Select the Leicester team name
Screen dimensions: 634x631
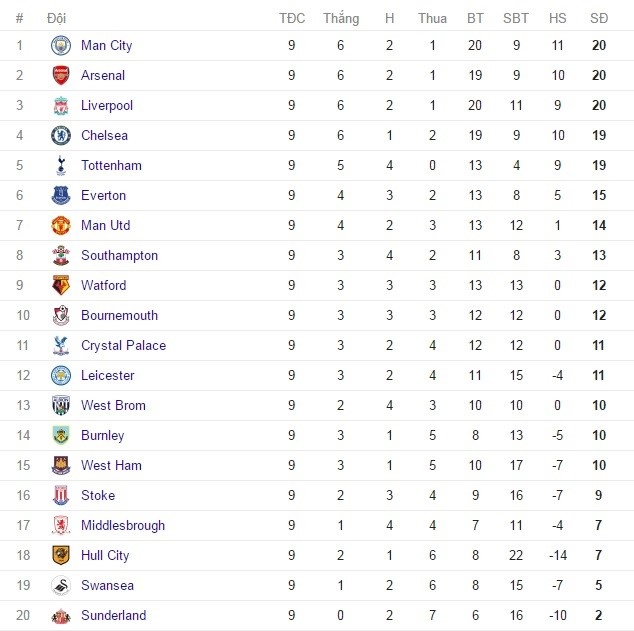(x=107, y=376)
